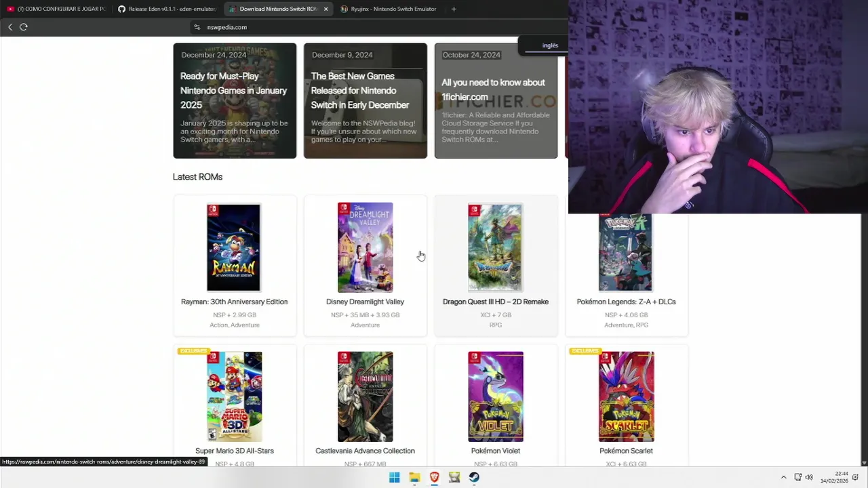Go back using the browser back arrow
The image size is (868, 488).
click(10, 27)
